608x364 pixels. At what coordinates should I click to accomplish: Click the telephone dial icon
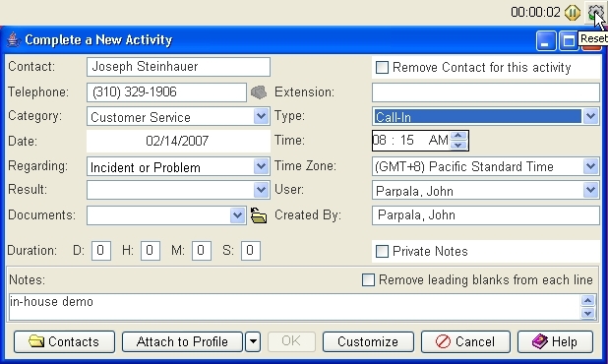tap(259, 92)
